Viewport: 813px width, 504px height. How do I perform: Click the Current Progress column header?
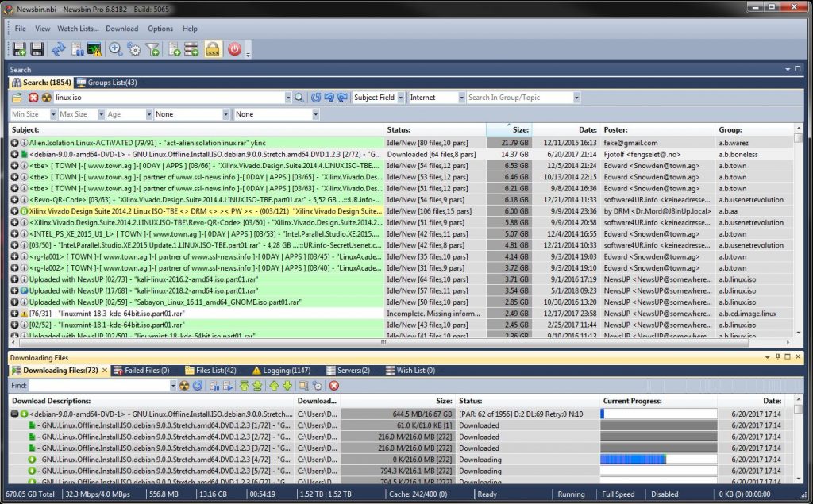tap(658, 401)
